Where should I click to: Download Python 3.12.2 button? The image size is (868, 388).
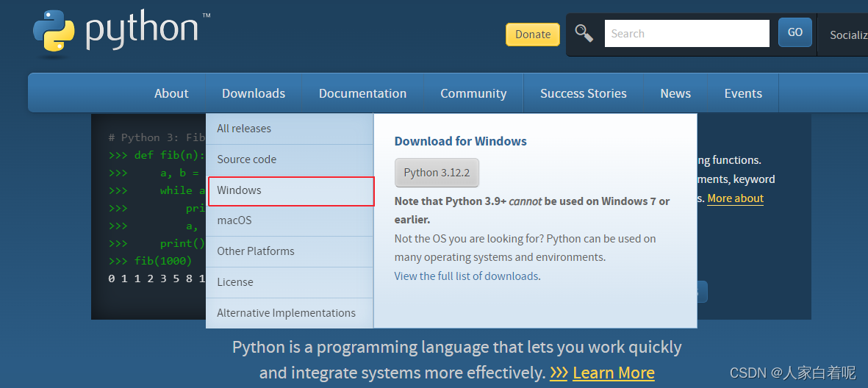tap(437, 173)
